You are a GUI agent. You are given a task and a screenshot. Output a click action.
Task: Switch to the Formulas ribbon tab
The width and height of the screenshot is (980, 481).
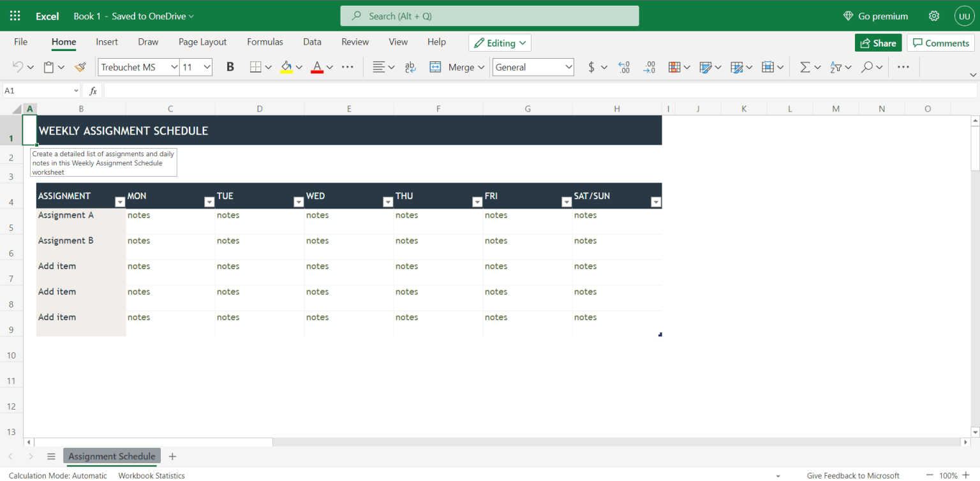click(x=265, y=42)
